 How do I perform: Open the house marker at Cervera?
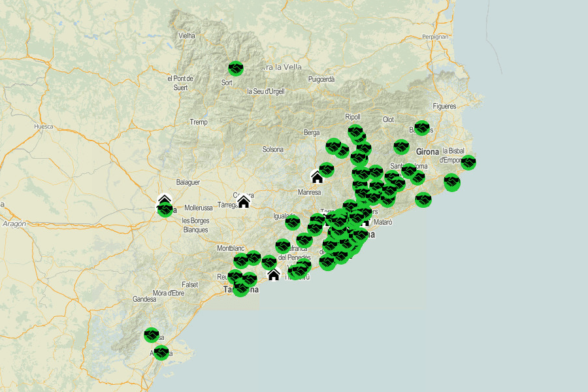(x=244, y=202)
